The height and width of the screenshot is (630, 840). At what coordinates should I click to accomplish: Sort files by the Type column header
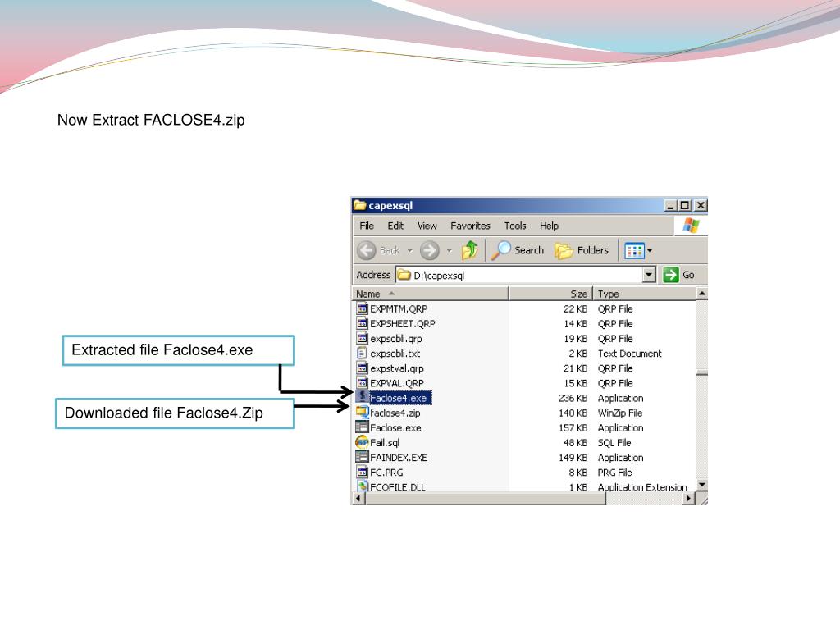click(x=645, y=294)
